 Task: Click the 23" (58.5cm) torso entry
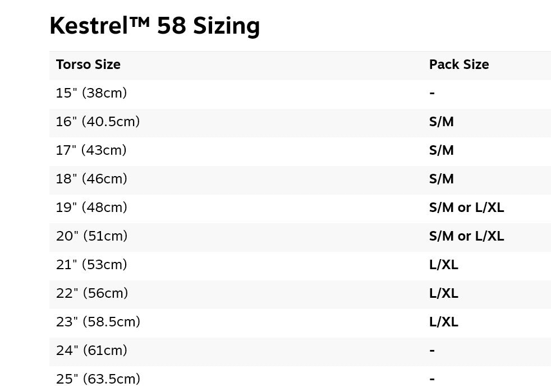click(x=98, y=322)
